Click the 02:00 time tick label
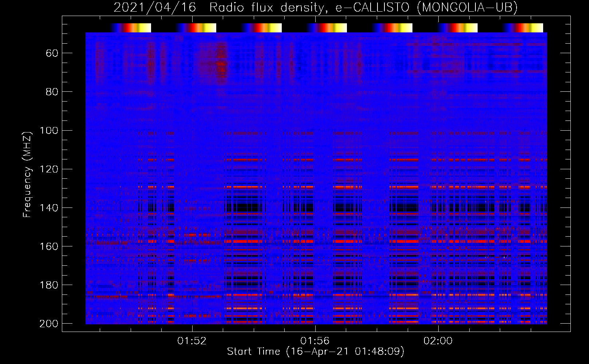Image resolution: width=589 pixels, height=364 pixels. 438,341
